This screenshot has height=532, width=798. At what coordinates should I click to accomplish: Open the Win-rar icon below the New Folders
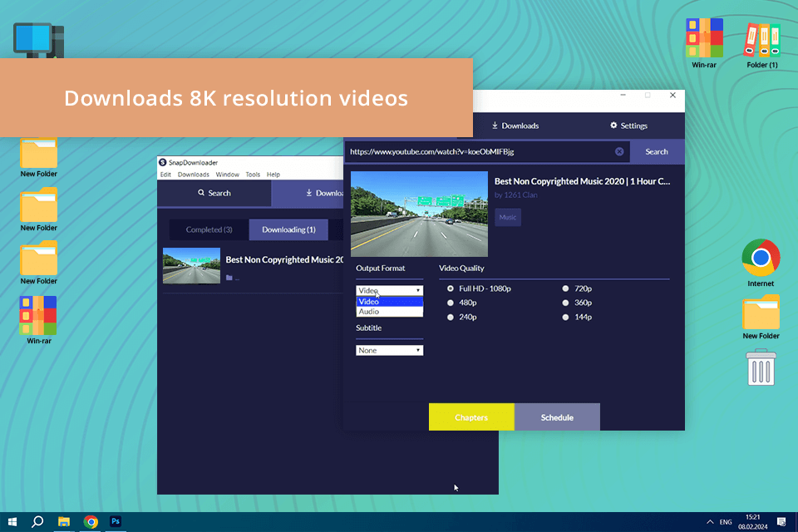(x=39, y=320)
